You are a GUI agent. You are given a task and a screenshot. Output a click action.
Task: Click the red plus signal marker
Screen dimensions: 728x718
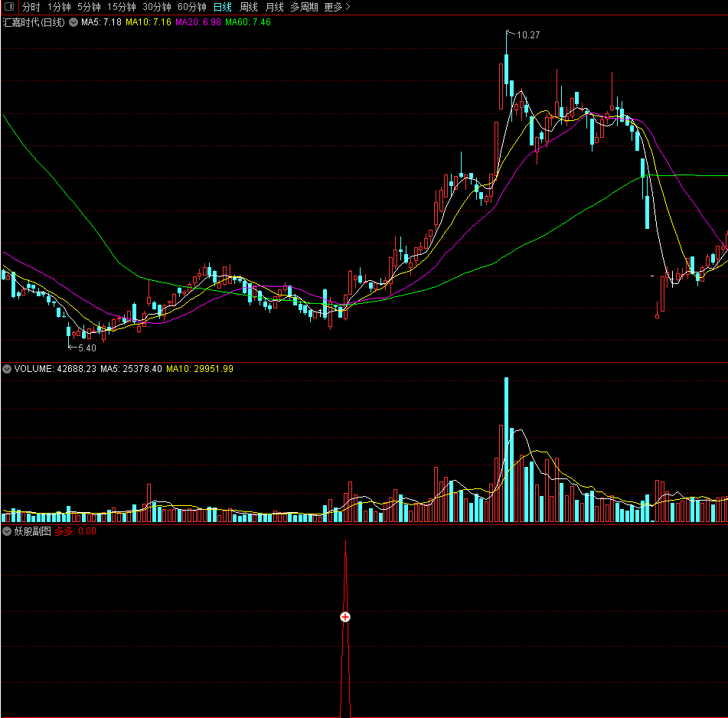click(x=345, y=617)
